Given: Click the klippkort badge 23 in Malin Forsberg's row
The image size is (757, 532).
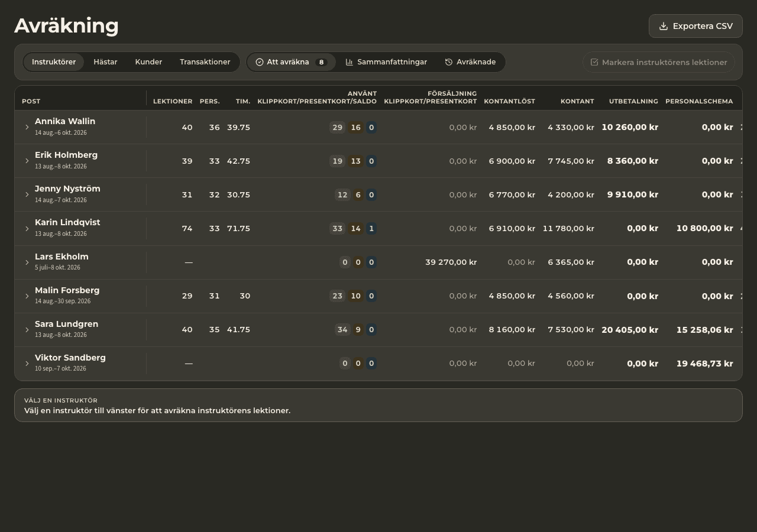Looking at the screenshot, I should tap(337, 296).
